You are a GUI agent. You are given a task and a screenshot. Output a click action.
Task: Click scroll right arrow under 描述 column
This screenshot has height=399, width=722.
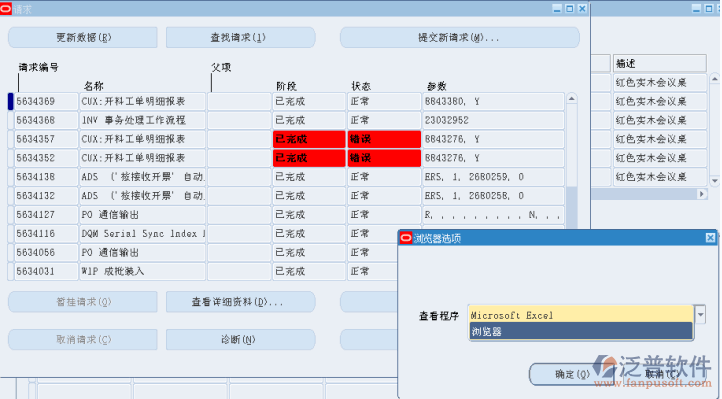coord(702,194)
